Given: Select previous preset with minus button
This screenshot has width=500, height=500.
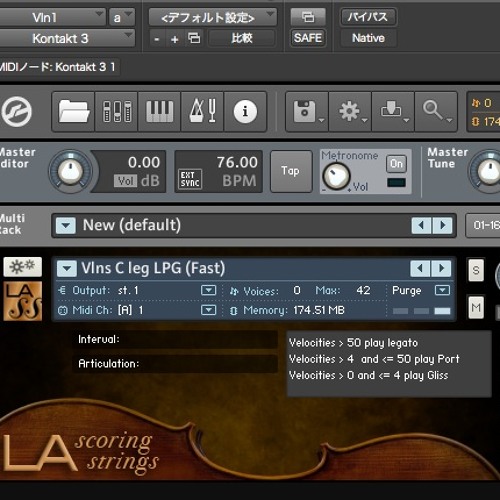Looking at the screenshot, I should pyautogui.click(x=157, y=39).
